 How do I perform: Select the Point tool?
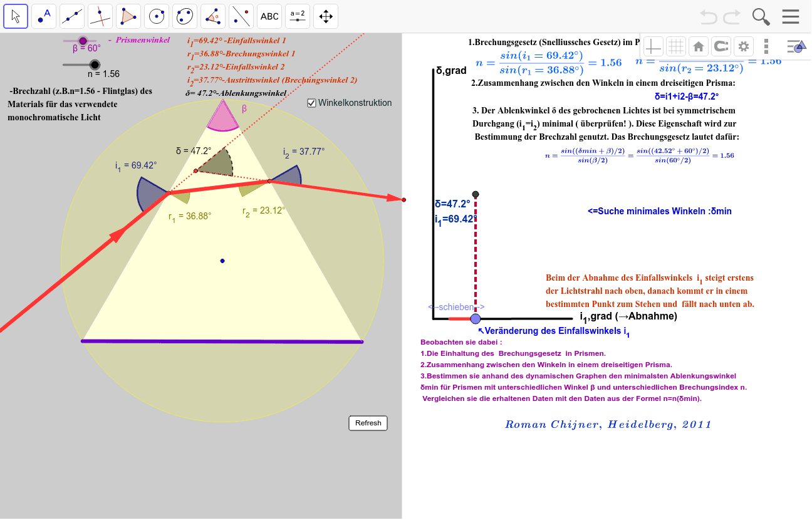click(x=44, y=16)
